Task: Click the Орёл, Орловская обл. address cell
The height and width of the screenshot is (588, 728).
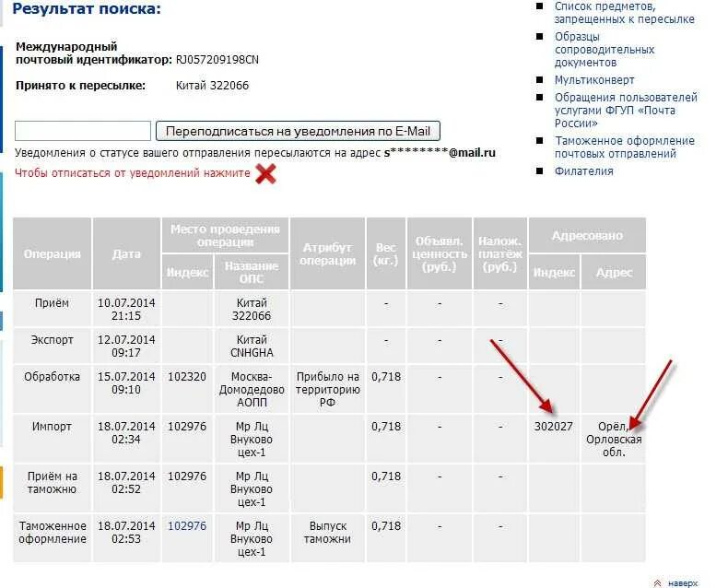Action: tap(614, 439)
